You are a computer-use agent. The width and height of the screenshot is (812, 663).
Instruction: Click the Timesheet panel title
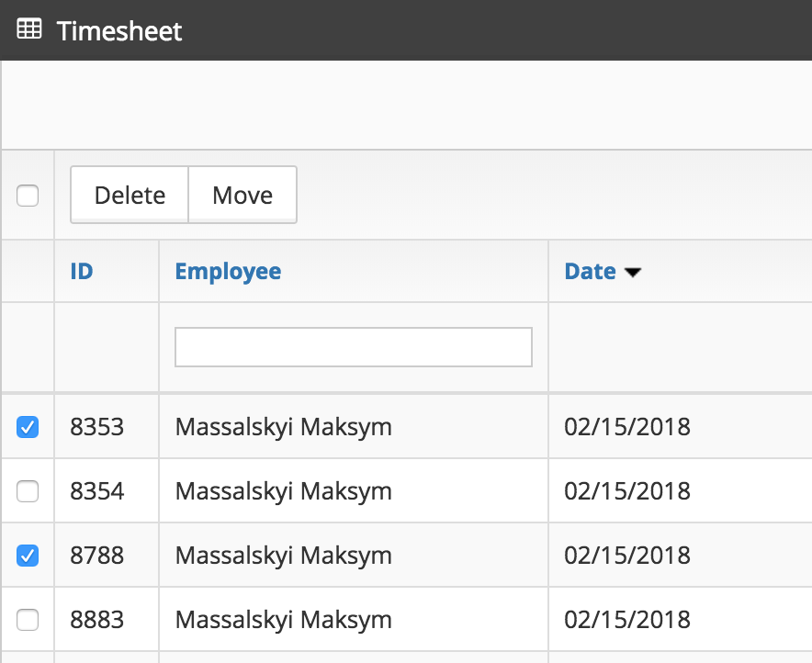pos(119,30)
